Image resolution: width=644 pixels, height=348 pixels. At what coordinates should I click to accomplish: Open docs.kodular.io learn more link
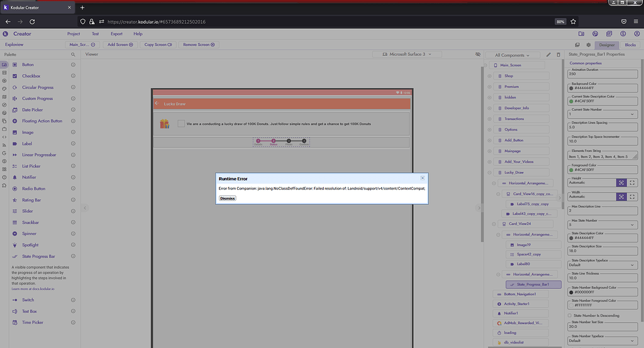click(33, 289)
